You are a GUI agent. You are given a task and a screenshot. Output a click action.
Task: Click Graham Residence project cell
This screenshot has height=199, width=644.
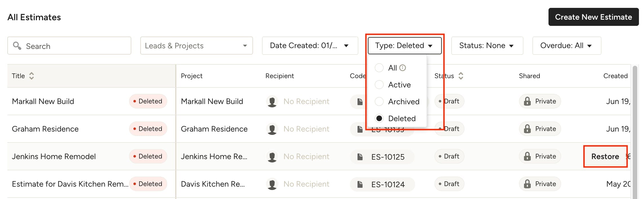point(214,129)
